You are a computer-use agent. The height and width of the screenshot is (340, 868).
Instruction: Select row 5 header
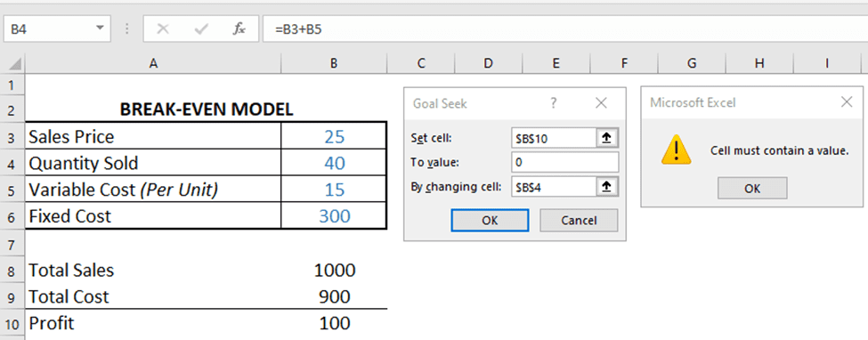[12, 190]
